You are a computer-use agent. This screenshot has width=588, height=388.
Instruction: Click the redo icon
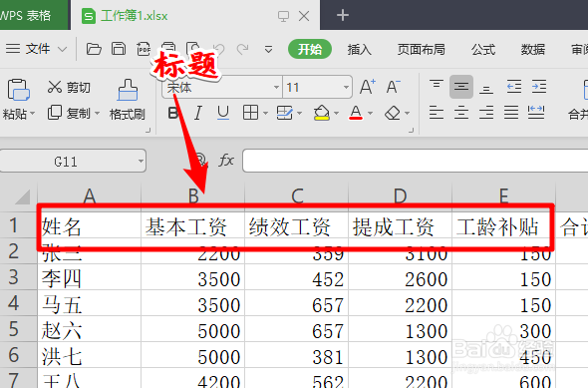[x=242, y=49]
